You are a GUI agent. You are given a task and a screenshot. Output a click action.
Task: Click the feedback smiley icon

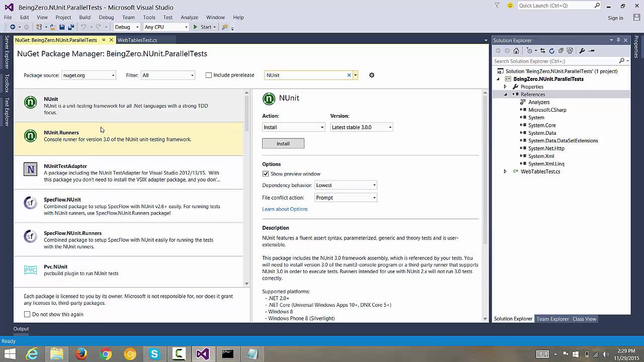510,6
